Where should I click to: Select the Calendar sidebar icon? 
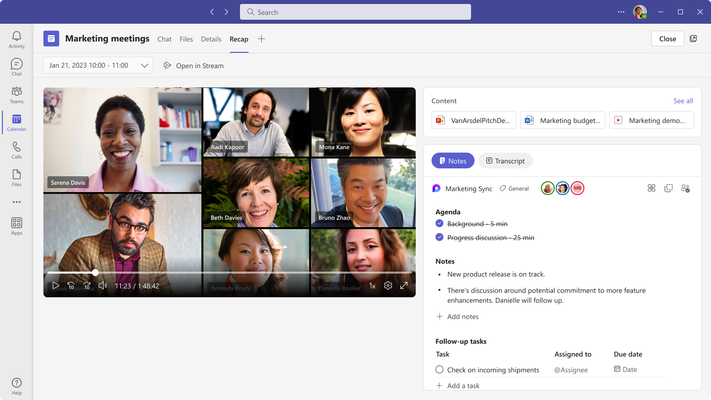(x=16, y=122)
